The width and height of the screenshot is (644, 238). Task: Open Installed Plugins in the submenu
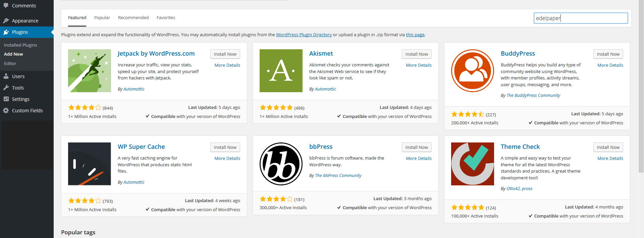point(20,45)
